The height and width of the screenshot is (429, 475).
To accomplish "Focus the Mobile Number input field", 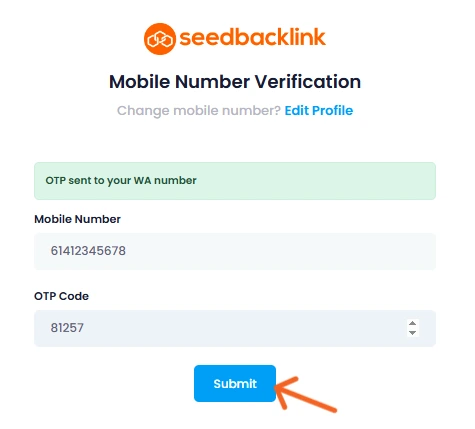I will [x=235, y=251].
